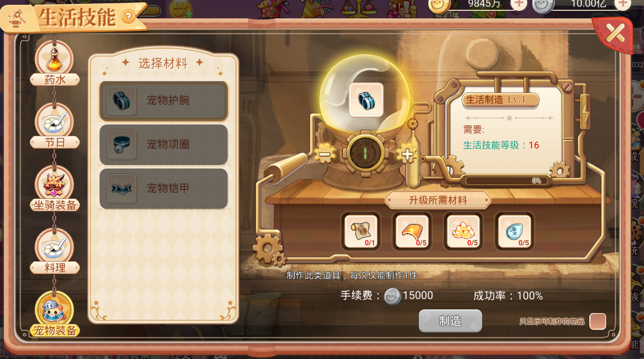The width and height of the screenshot is (644, 359).
Task: Open the 药水 potion category
Action: tap(54, 65)
